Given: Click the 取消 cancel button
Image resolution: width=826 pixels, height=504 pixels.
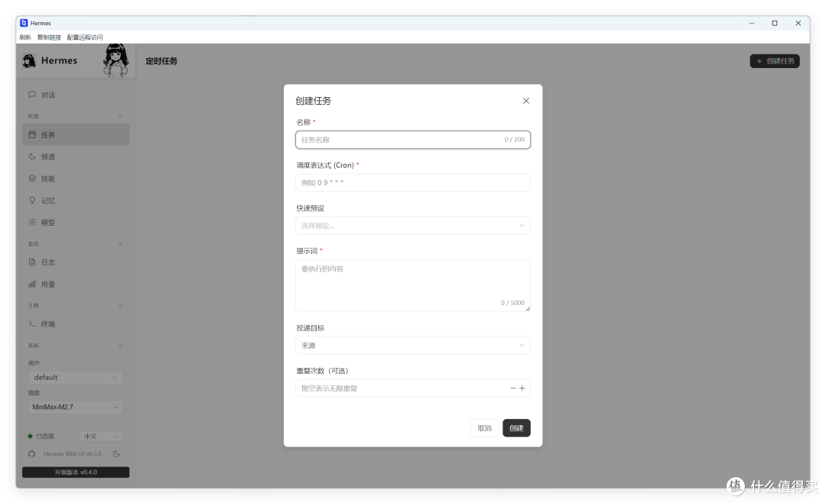Looking at the screenshot, I should pyautogui.click(x=484, y=428).
